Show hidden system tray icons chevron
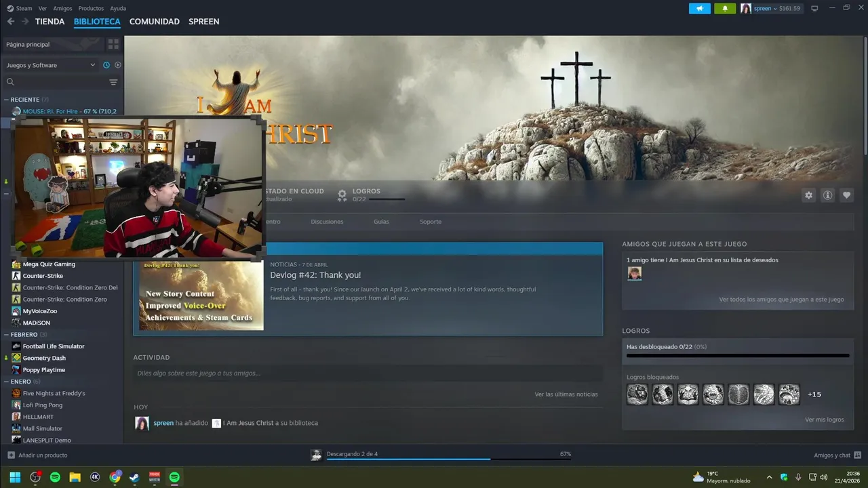 pos(769,477)
